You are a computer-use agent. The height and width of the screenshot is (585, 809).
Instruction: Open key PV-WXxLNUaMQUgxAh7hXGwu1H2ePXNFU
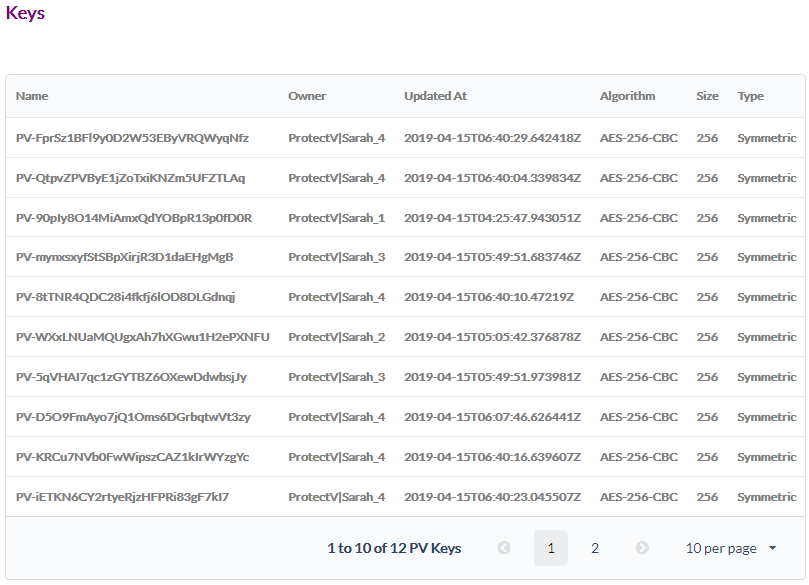pos(143,337)
